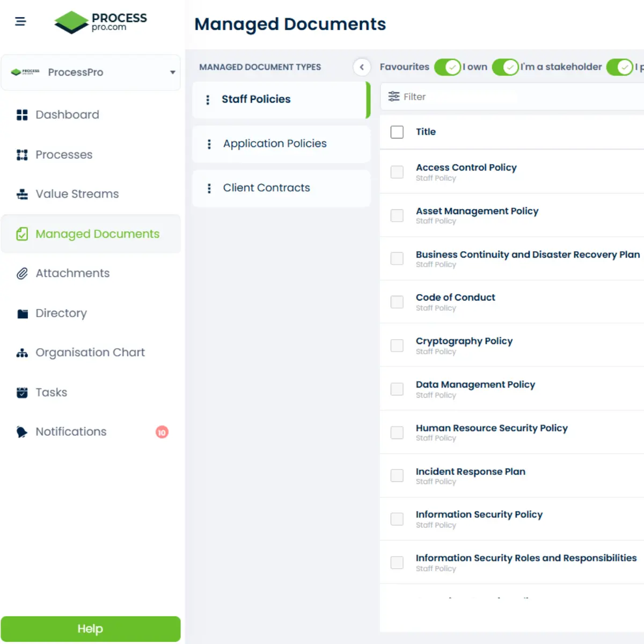This screenshot has height=644, width=644.
Task: Disable the Favourites toggle
Action: (x=448, y=67)
